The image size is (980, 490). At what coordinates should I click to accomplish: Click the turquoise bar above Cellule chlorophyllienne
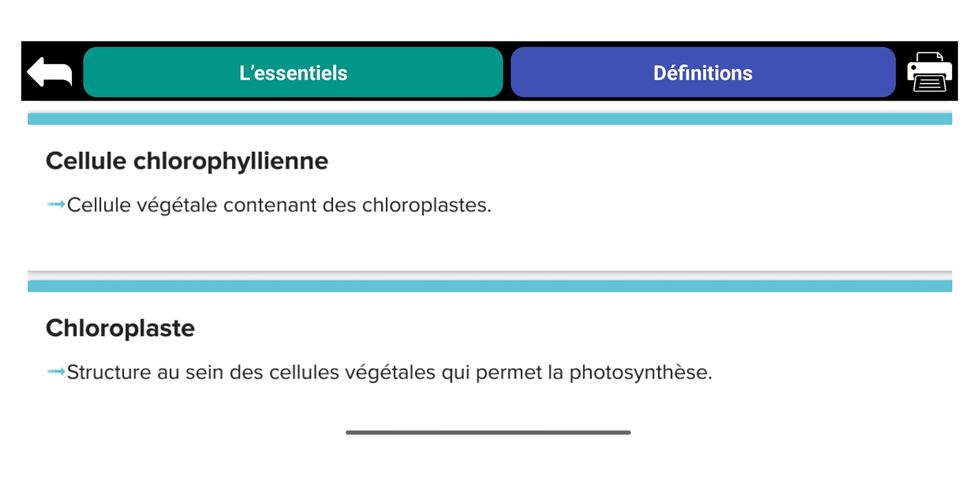(490, 119)
